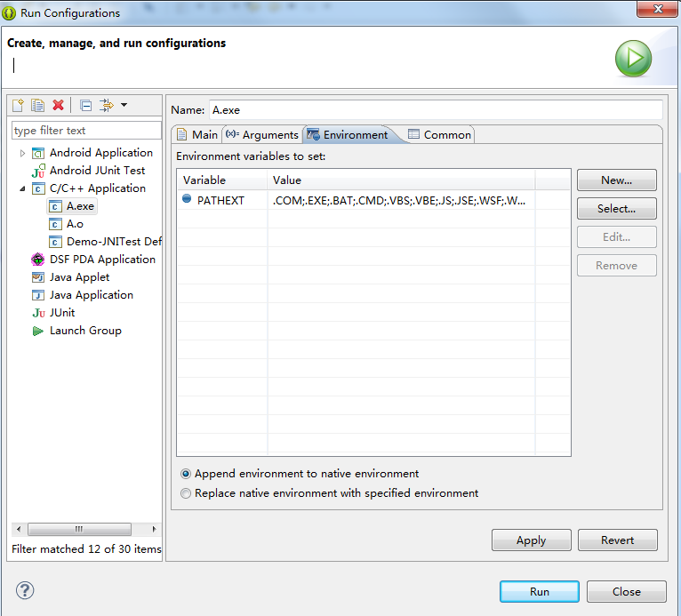The image size is (681, 616).
Task: Click the JUnit Ju icon
Action: tap(38, 313)
